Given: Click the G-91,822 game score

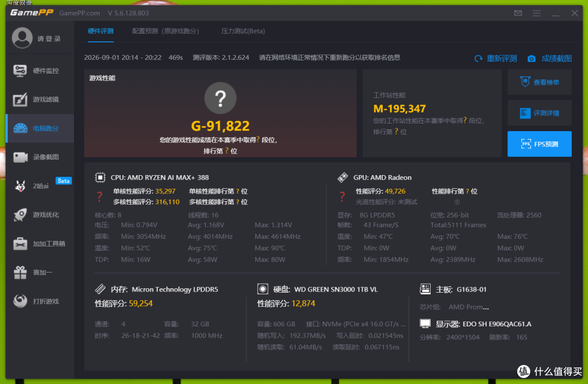Looking at the screenshot, I should [220, 126].
